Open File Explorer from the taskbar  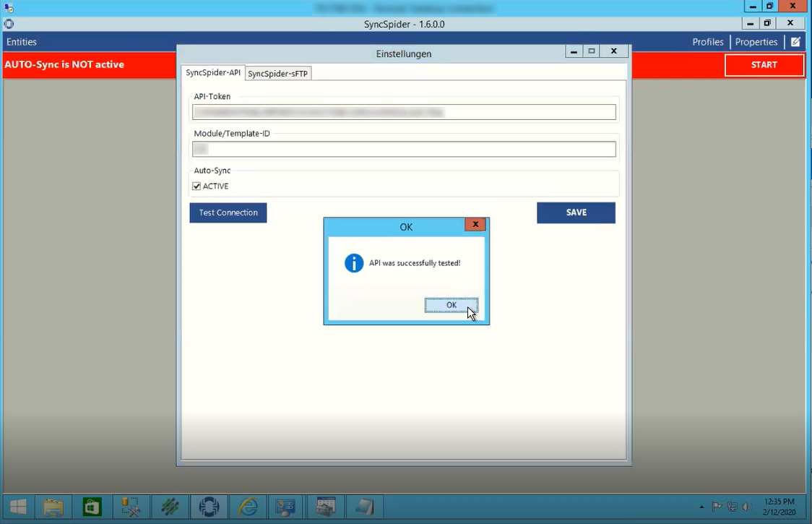(x=53, y=507)
